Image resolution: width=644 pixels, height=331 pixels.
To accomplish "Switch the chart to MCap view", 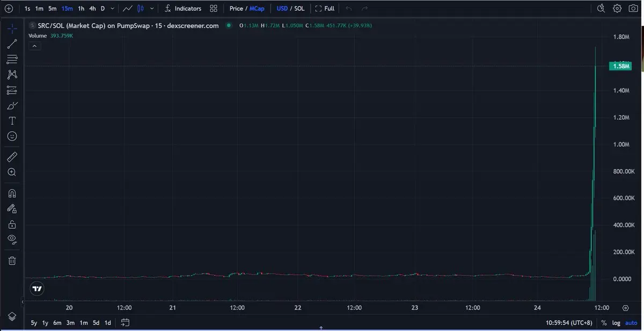I will (257, 9).
